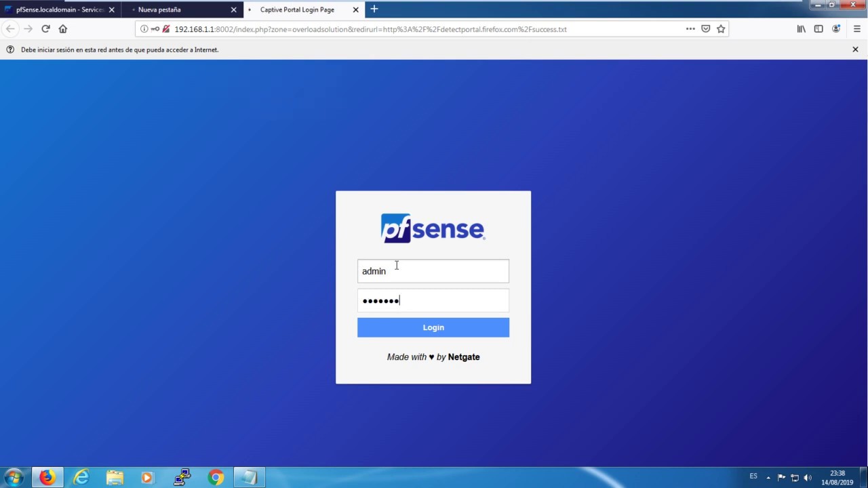
Task: Click the Firefox back arrow
Action: 10,29
